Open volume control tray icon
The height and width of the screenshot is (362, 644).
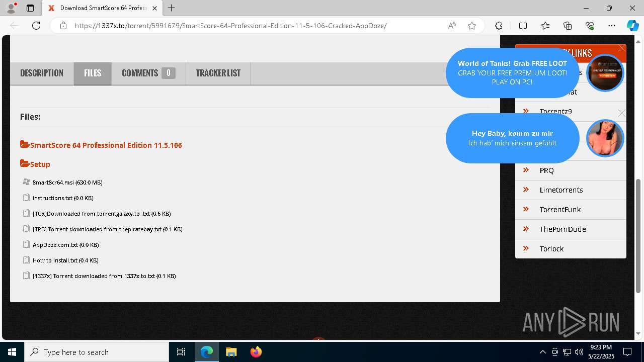(x=579, y=352)
